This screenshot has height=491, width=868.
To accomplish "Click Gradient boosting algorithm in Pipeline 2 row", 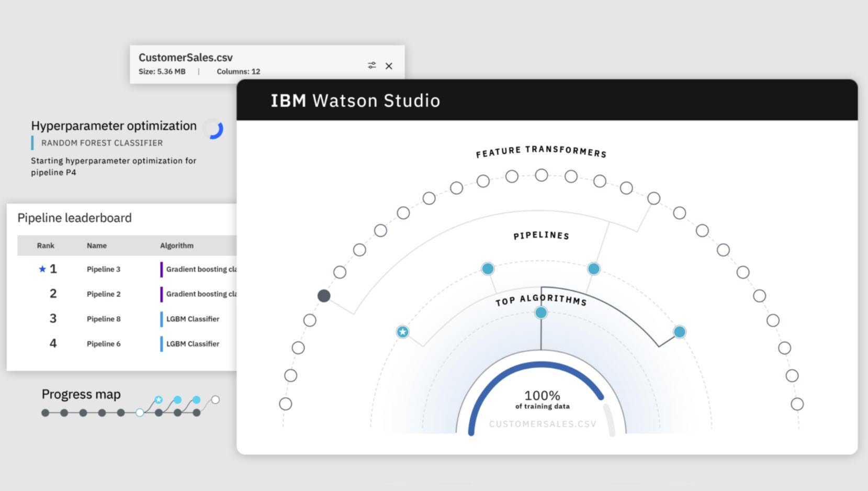I will point(201,294).
